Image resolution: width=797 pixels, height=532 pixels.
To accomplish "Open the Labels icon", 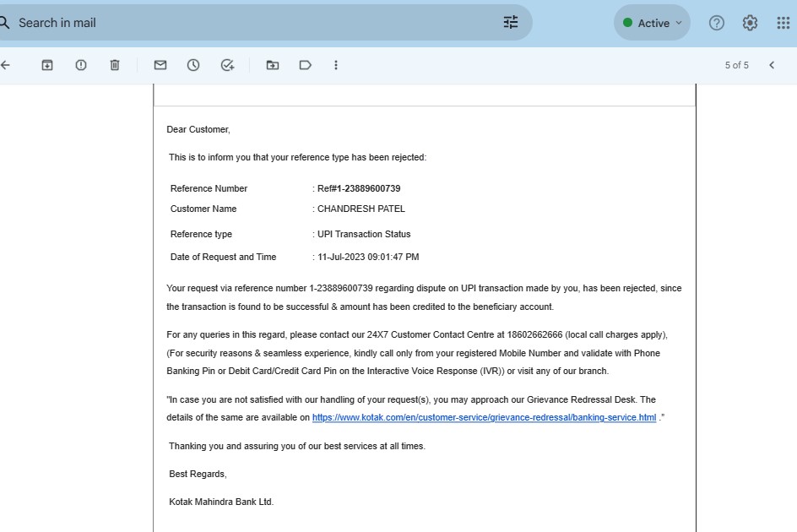I will 306,65.
